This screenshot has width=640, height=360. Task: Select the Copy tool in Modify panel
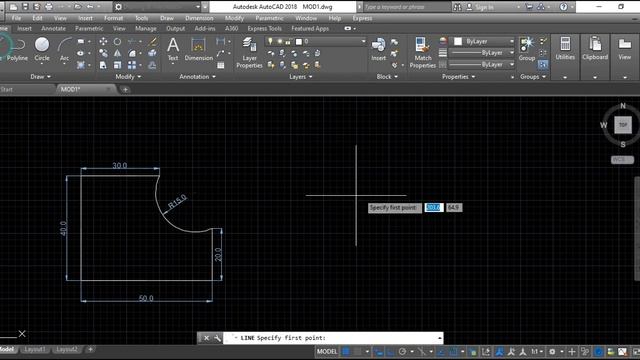pyautogui.click(x=103, y=53)
